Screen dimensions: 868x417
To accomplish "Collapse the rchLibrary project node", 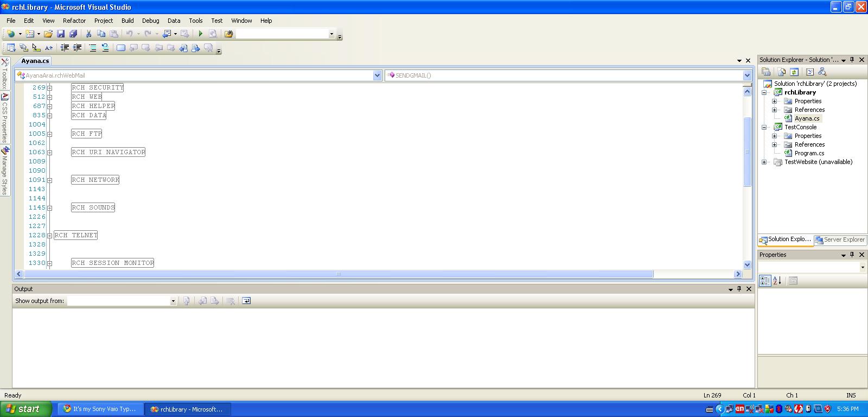I will [764, 92].
